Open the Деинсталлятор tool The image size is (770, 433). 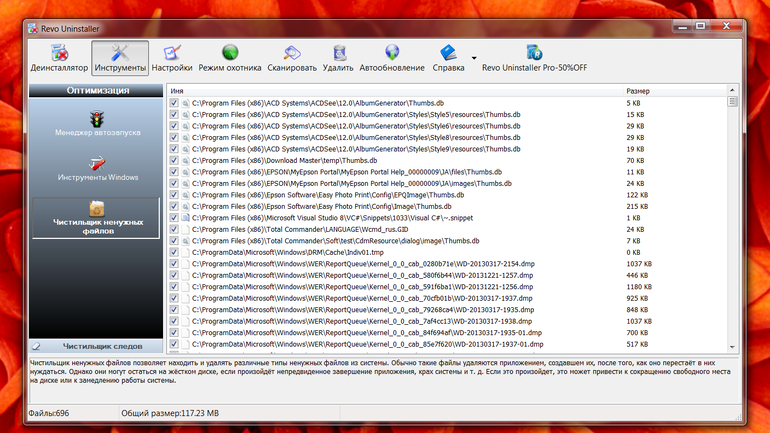click(59, 58)
